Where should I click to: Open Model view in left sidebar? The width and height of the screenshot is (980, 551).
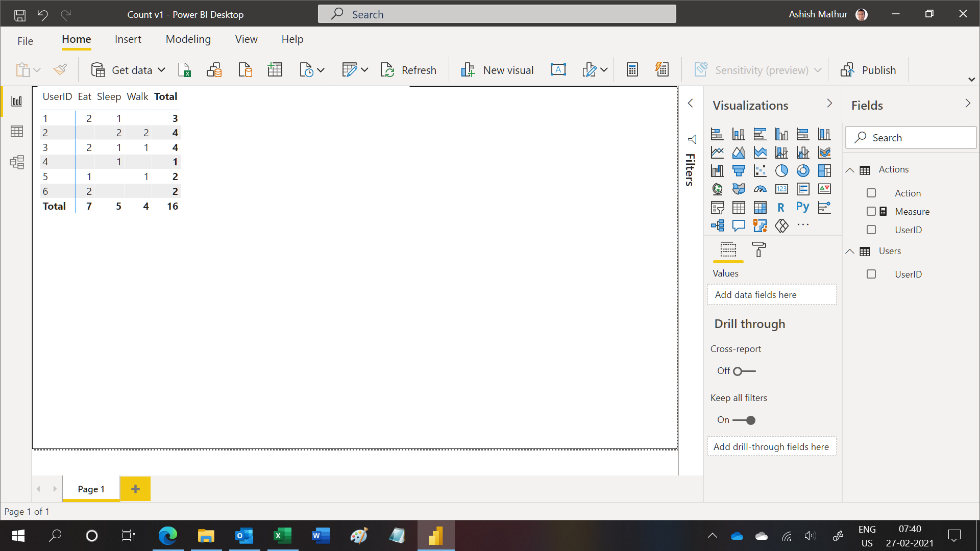[x=17, y=162]
